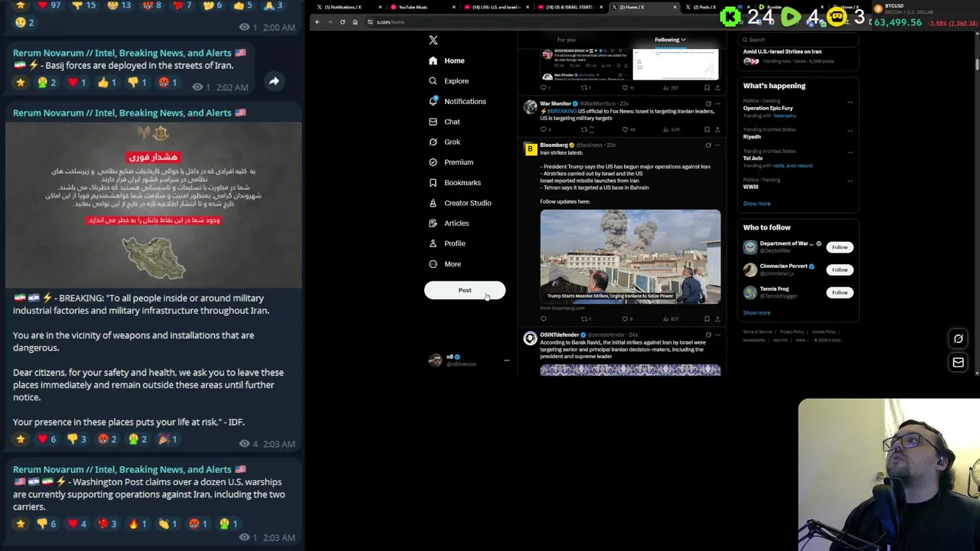This screenshot has height=551, width=980.
Task: Open more options on War Monitor post
Action: (717, 103)
